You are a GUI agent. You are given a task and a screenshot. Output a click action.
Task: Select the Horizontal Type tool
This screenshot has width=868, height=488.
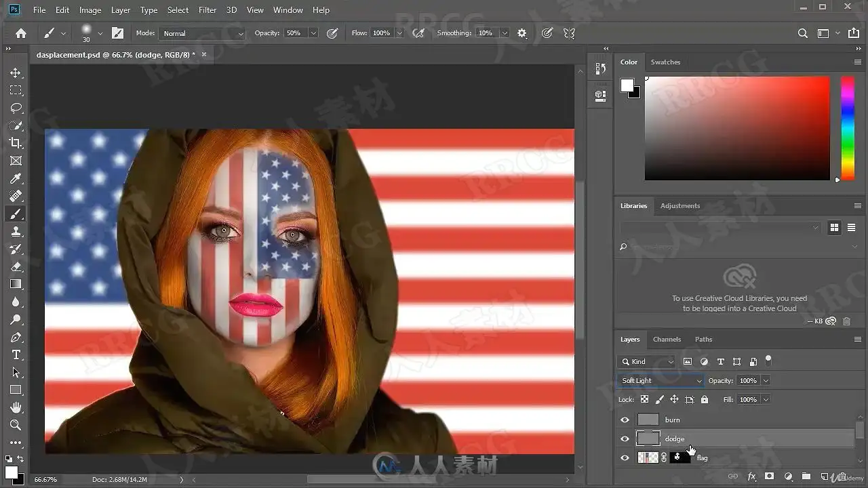16,354
